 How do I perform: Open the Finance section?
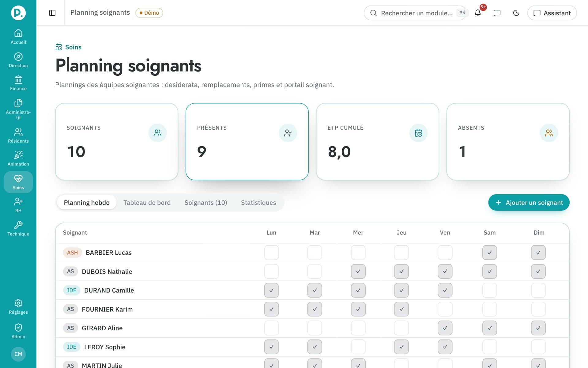[x=18, y=83]
